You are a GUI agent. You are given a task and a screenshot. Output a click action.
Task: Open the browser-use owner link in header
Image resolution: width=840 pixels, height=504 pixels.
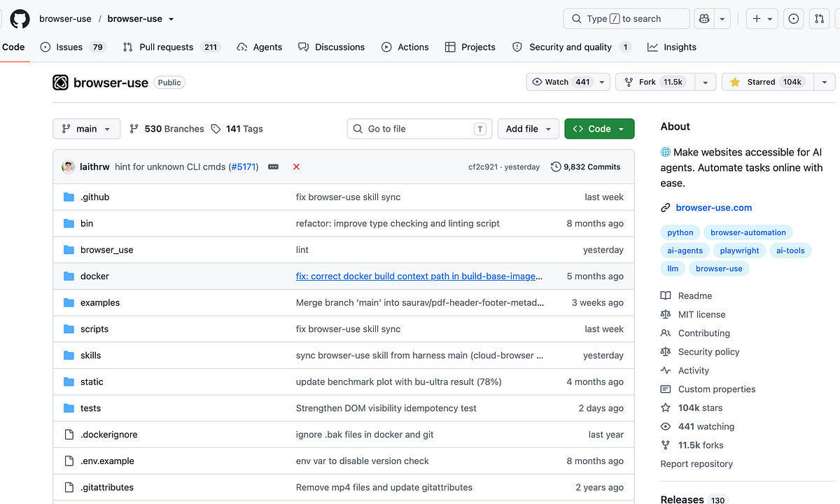pos(65,19)
